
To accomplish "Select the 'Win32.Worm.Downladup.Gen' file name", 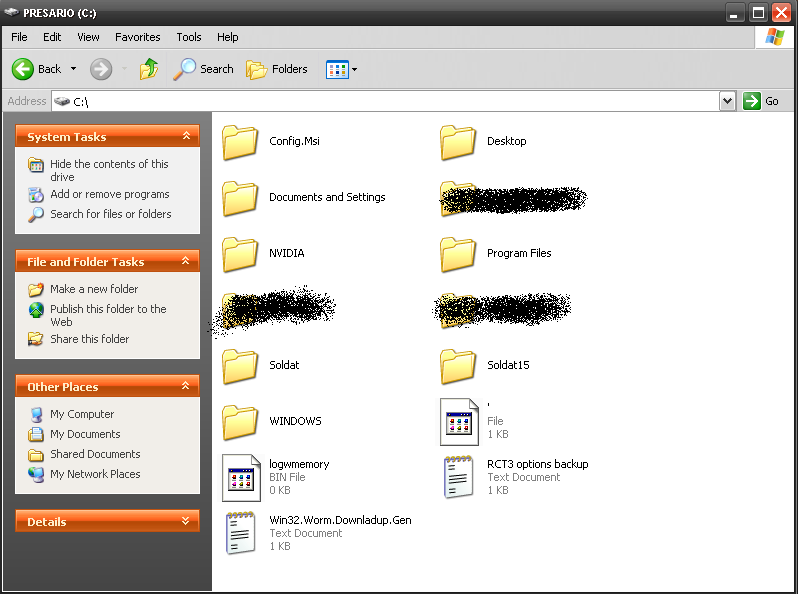I will (340, 520).
